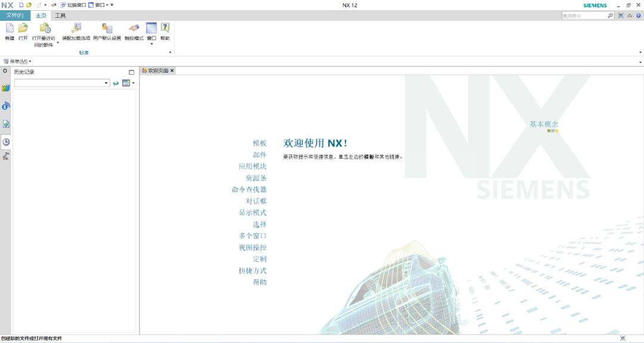644x343 pixels.
Task: Open resource bar options gear icon
Action: (5, 71)
